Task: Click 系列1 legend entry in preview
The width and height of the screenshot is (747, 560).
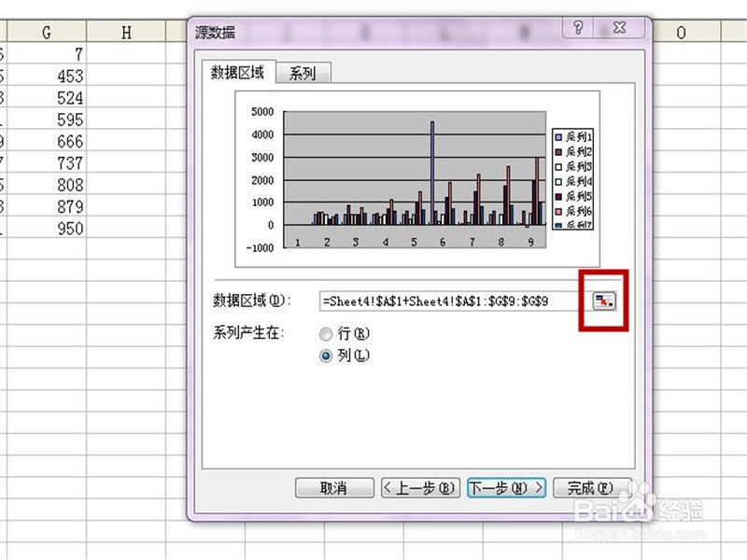Action: (573, 137)
